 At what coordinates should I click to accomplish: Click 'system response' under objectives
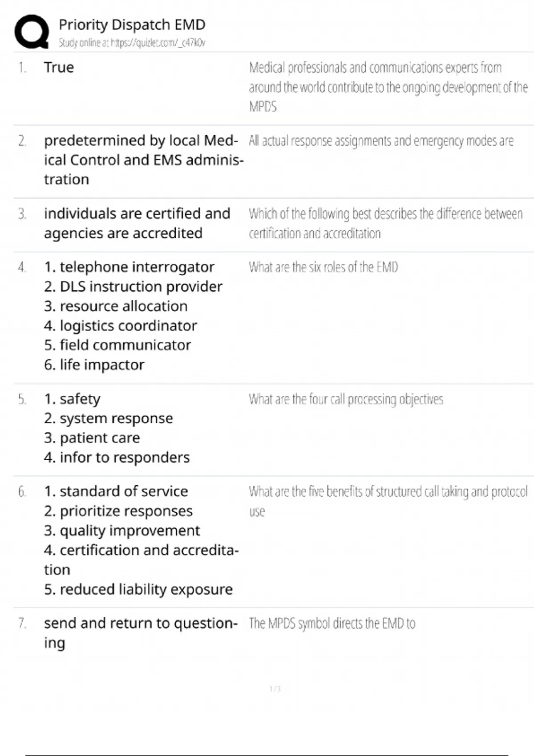coord(108,418)
